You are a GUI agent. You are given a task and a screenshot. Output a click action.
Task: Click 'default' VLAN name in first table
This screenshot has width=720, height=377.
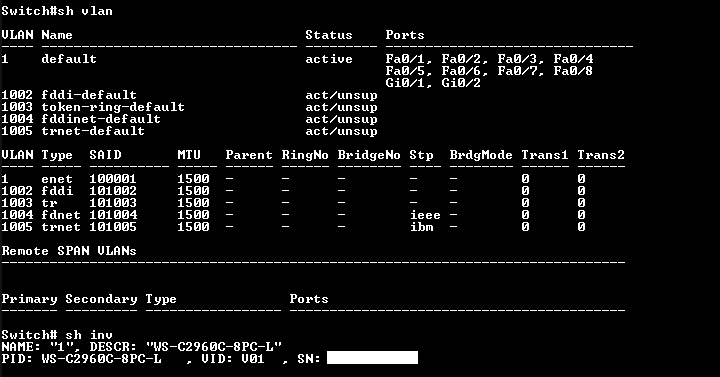point(69,59)
